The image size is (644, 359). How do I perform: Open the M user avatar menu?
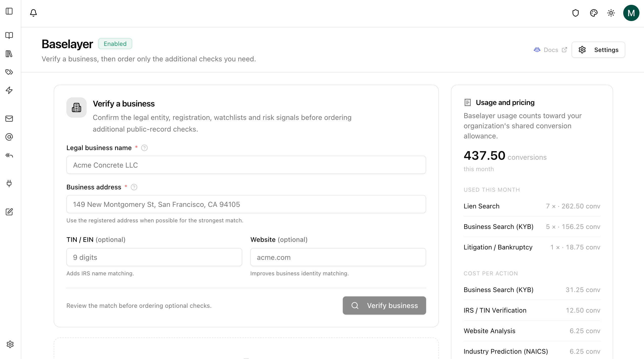pyautogui.click(x=631, y=13)
